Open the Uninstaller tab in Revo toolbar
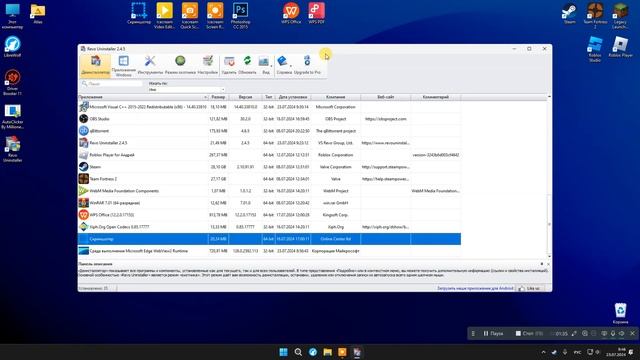The height and width of the screenshot is (360, 640). (96, 65)
